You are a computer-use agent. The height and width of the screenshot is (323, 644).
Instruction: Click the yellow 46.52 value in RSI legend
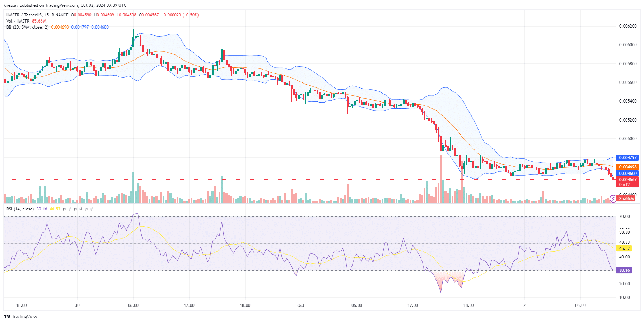[55, 209]
